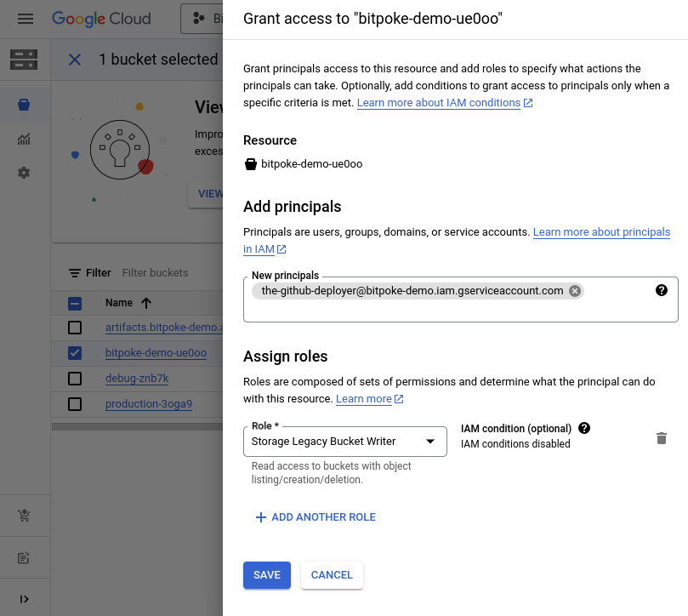Open Learn more about IAM conditions link
The width and height of the screenshot is (688, 616).
tap(439, 103)
